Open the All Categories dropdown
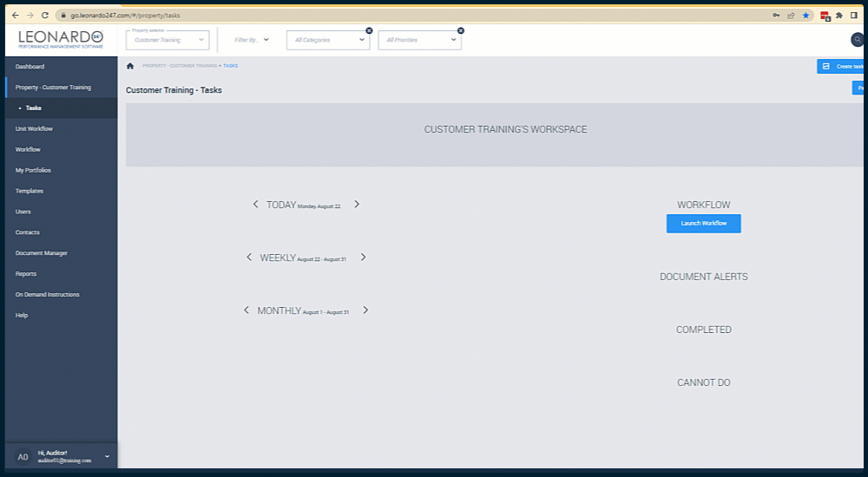 pos(328,40)
